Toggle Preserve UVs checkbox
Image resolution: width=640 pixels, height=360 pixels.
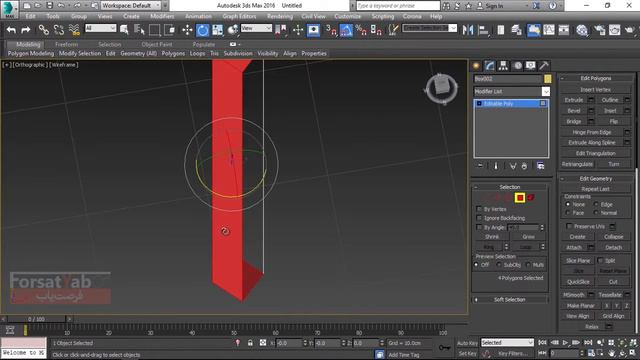[569, 226]
